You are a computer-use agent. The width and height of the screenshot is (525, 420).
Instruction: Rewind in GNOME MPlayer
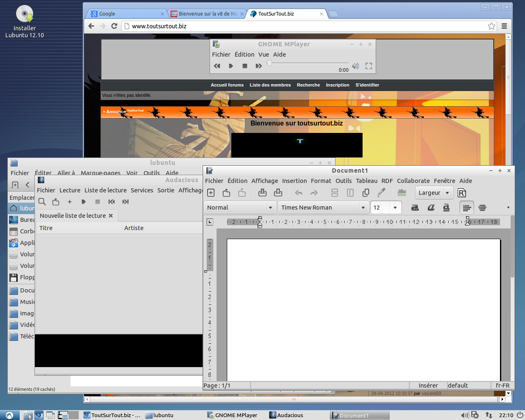217,66
